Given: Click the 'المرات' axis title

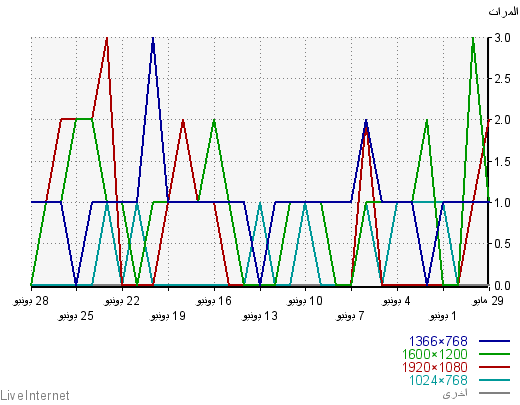Looking at the screenshot, I should 503,12.
